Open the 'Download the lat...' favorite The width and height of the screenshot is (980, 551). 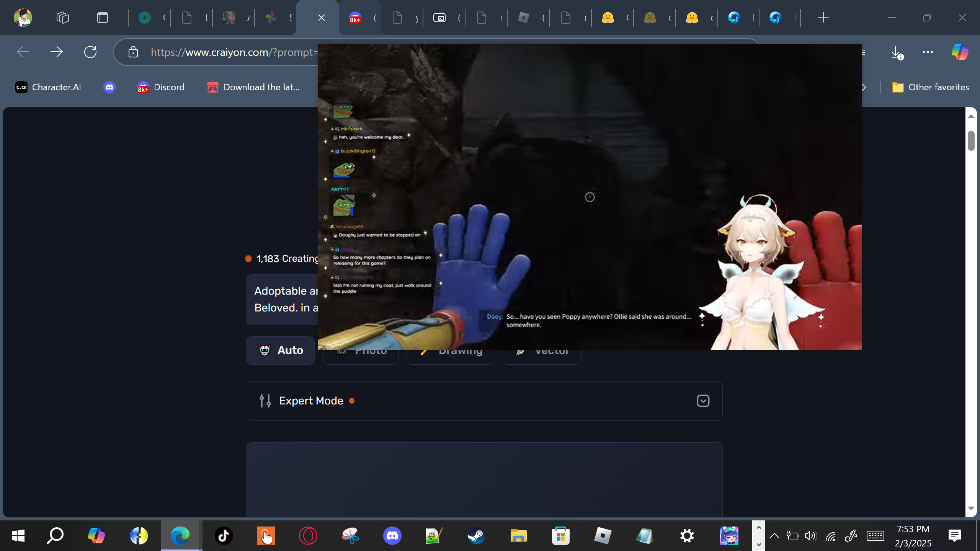(x=253, y=87)
